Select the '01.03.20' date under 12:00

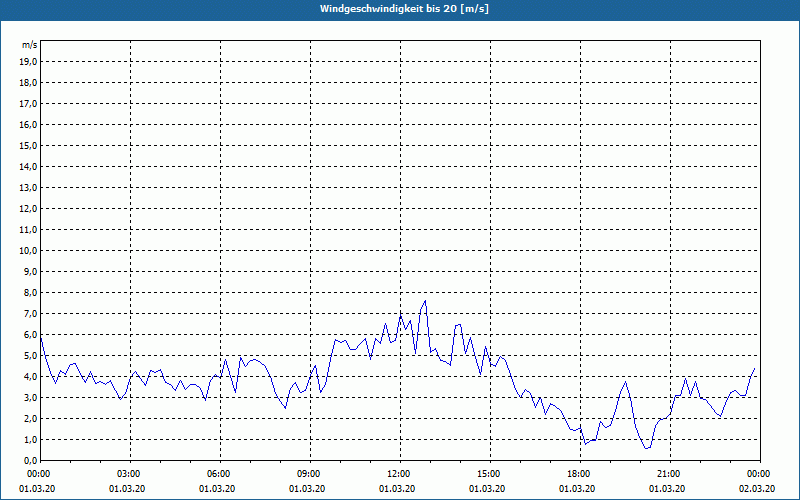[397, 489]
